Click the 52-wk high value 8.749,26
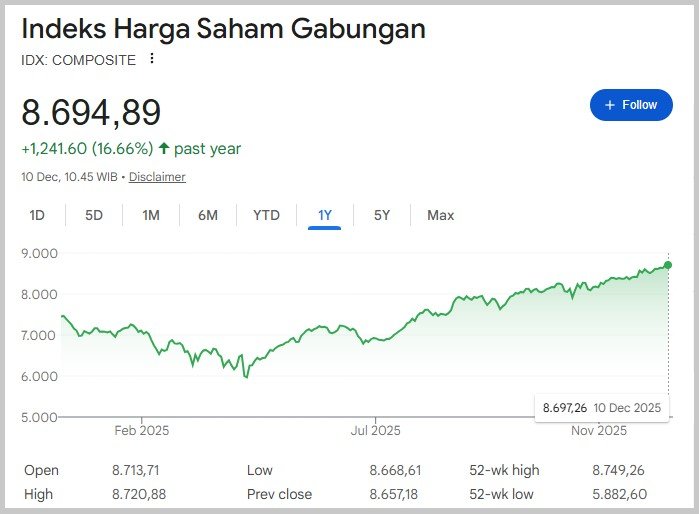The height and width of the screenshot is (514, 699). click(x=620, y=470)
